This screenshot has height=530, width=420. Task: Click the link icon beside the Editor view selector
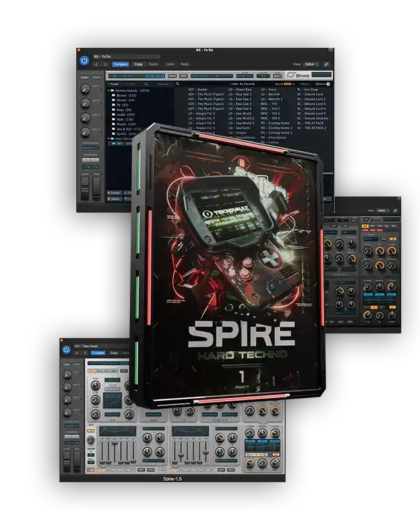click(x=326, y=65)
